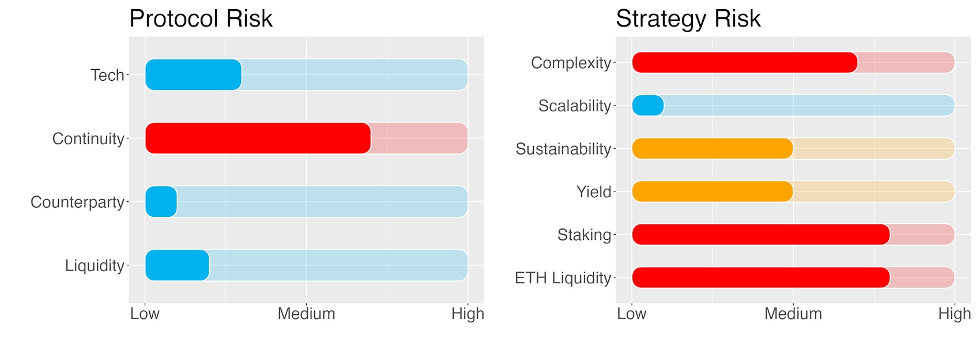Screen dimensions: 980x353
Task: Select the Tech axis label
Action: [107, 75]
